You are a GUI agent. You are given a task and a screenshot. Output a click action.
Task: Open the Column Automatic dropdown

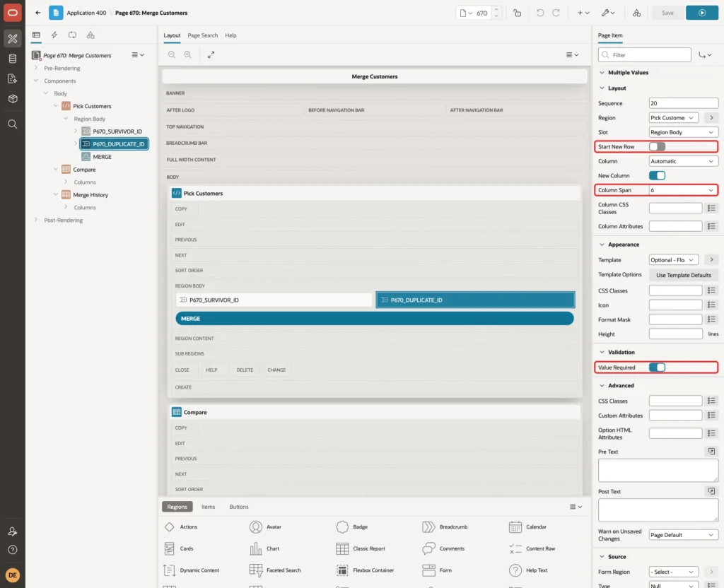684,161
